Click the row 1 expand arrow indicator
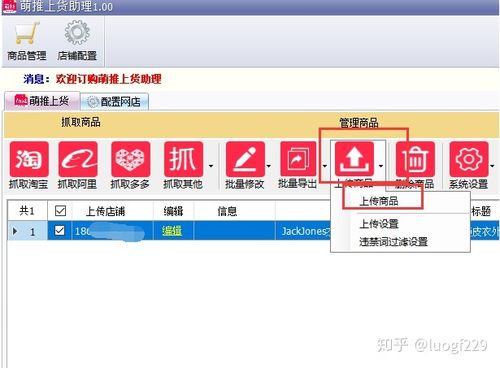500x368 pixels. [15, 231]
